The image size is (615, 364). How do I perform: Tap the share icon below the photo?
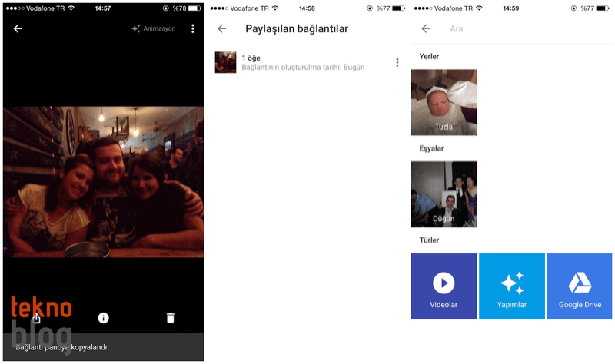click(36, 318)
